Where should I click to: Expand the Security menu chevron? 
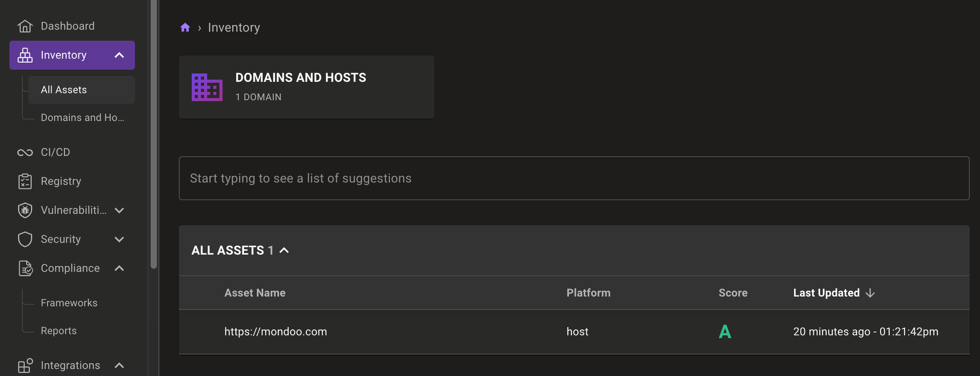tap(119, 240)
